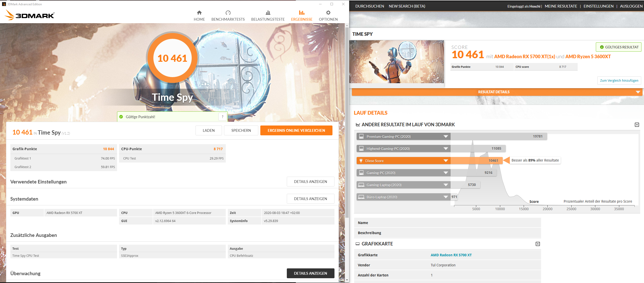Open Optionen gear icon
The width and height of the screenshot is (644, 283).
328,13
